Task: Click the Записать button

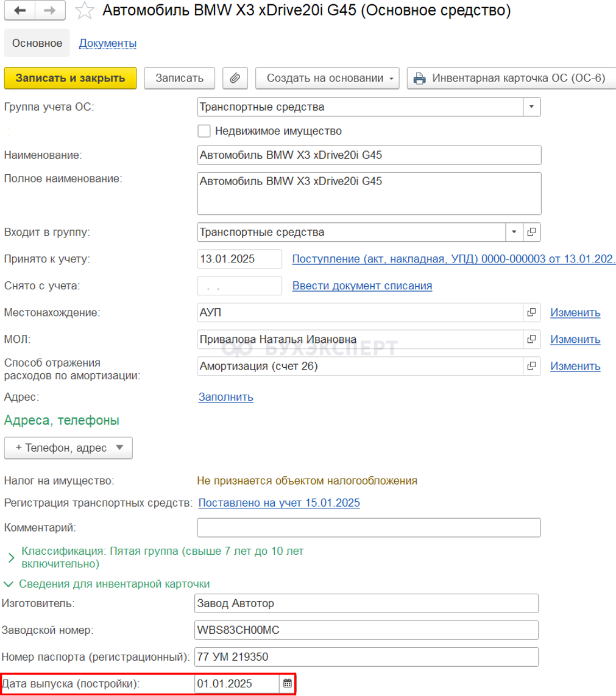Action: (179, 78)
